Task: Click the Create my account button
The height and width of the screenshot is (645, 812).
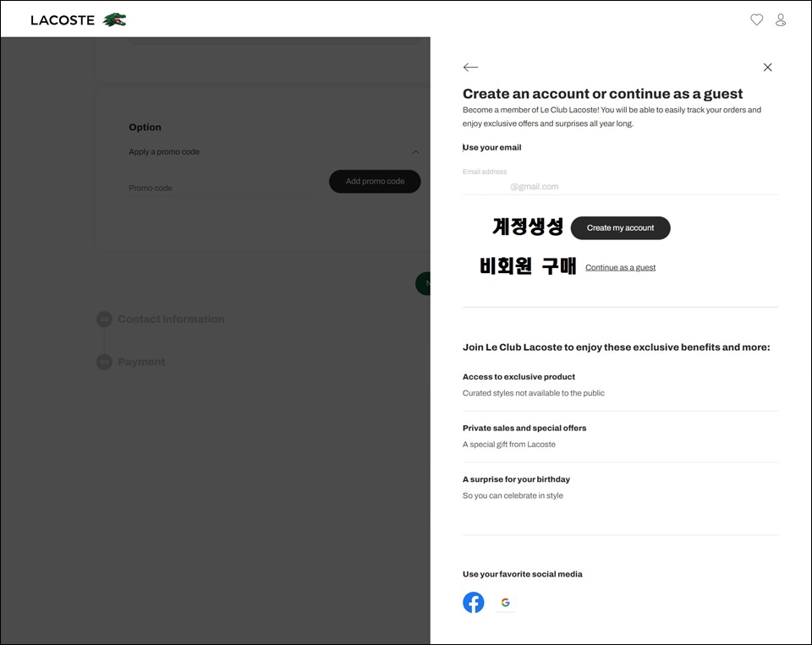Action: (x=620, y=227)
